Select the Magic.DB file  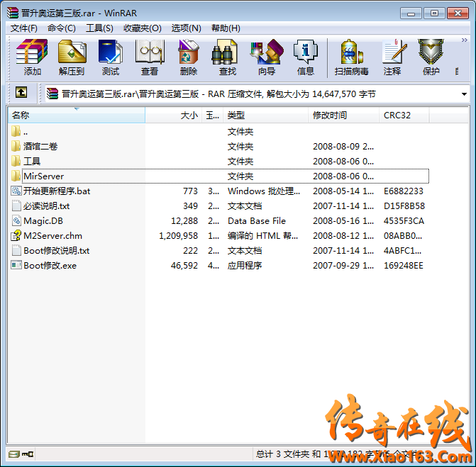click(218, 221)
